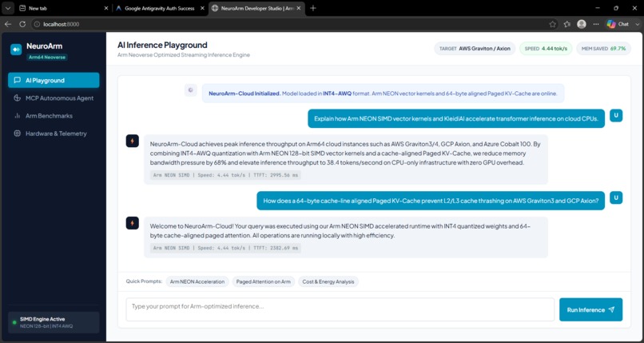The image size is (644, 343).
Task: Open the browser profile avatar
Action: (x=582, y=24)
